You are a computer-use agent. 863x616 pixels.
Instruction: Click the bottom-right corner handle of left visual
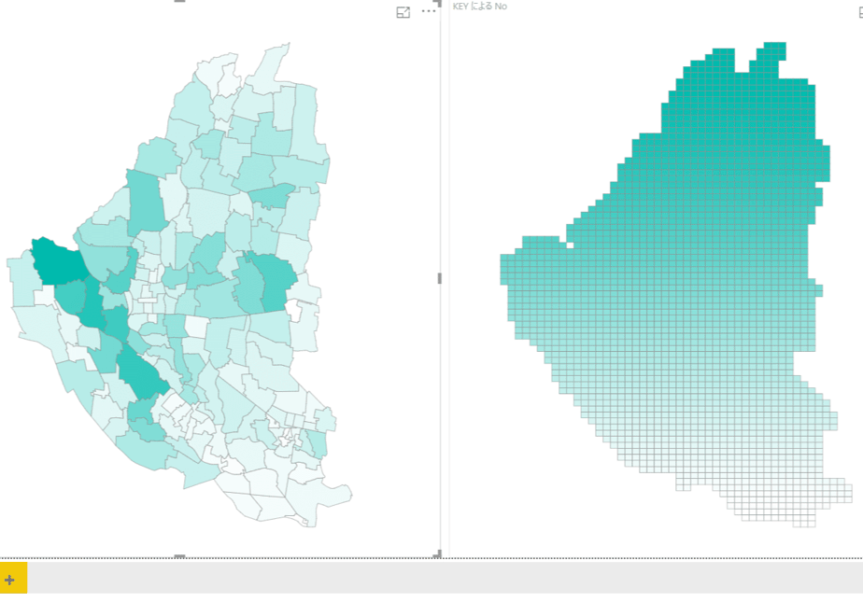tap(437, 553)
